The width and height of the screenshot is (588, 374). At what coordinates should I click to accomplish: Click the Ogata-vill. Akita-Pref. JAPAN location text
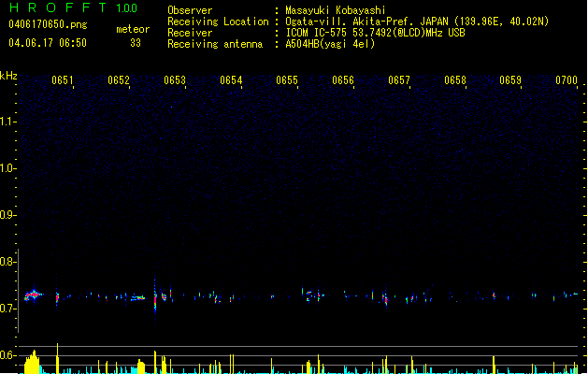[417, 22]
